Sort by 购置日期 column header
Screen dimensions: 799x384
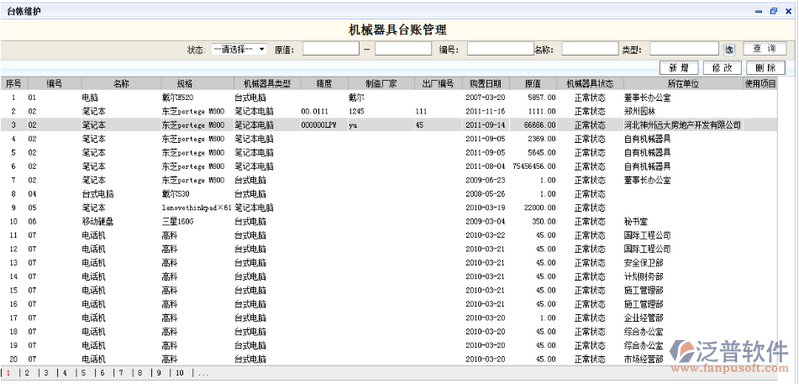point(486,84)
